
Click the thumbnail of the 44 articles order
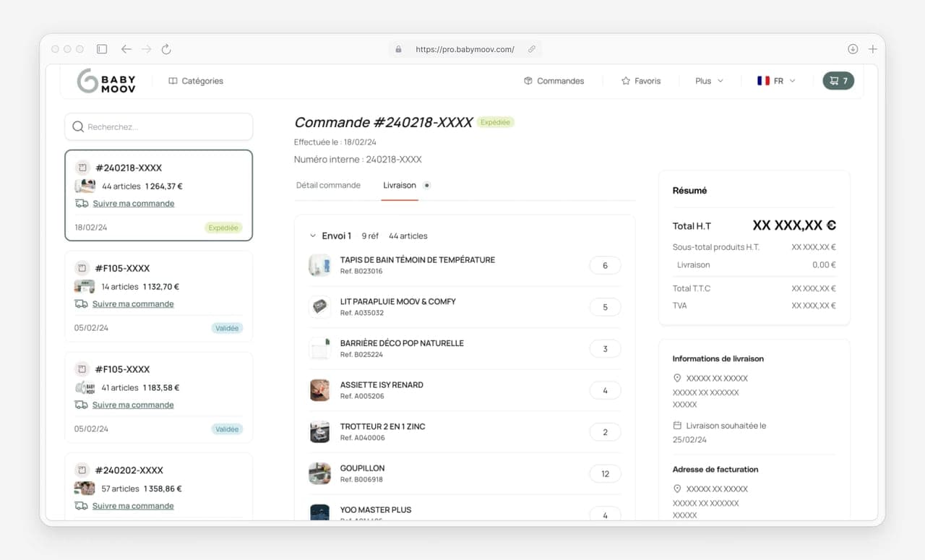(x=85, y=186)
